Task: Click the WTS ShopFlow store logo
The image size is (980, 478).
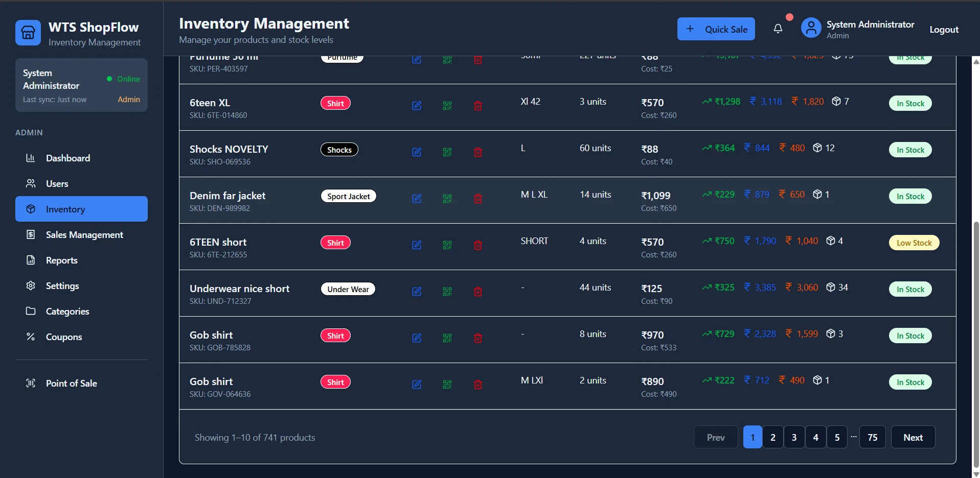Action: click(28, 33)
